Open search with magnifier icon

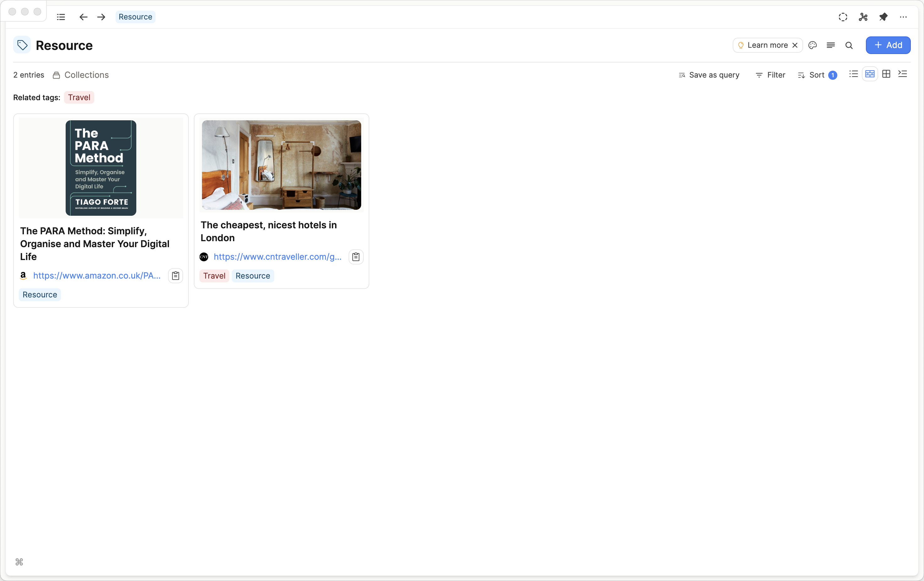tap(849, 45)
